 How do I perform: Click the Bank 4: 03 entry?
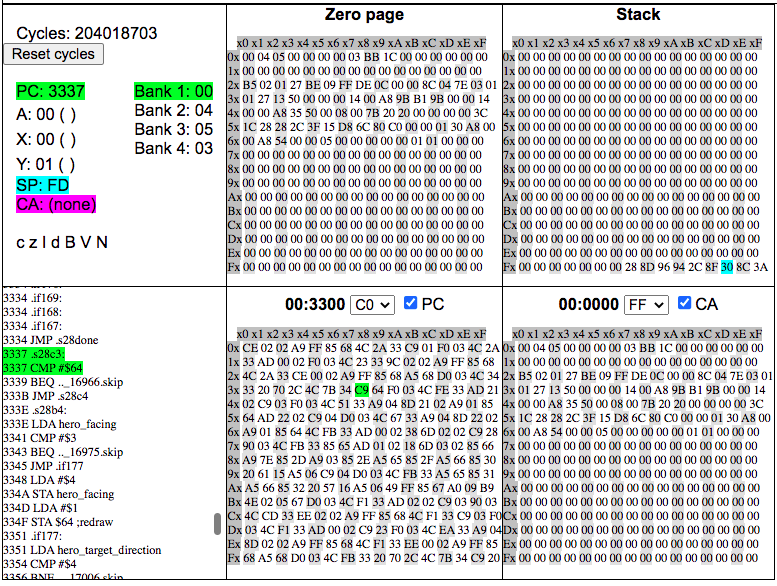(x=173, y=148)
